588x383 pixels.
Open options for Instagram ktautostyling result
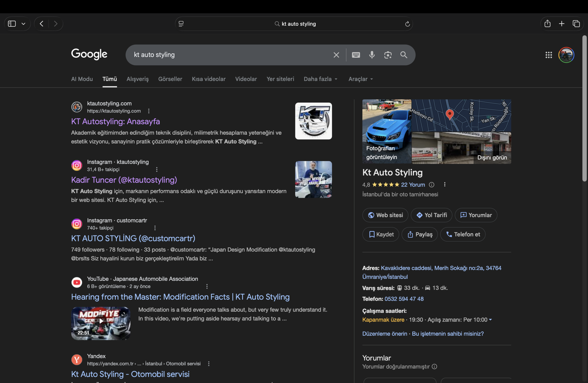pos(157,170)
